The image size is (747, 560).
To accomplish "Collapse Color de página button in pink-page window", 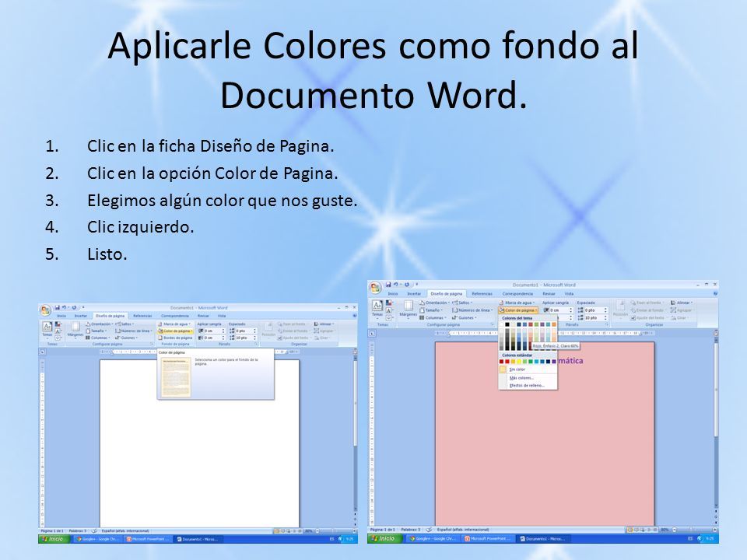I will coord(518,310).
